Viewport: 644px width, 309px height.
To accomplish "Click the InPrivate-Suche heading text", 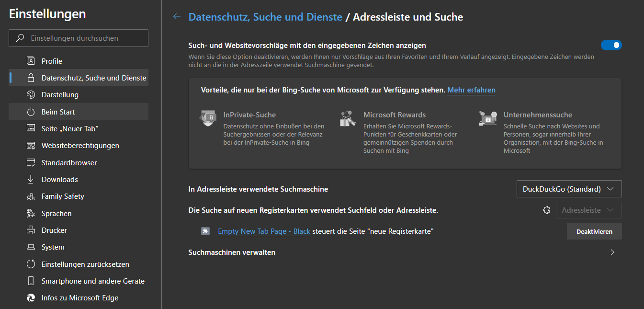I will point(249,115).
